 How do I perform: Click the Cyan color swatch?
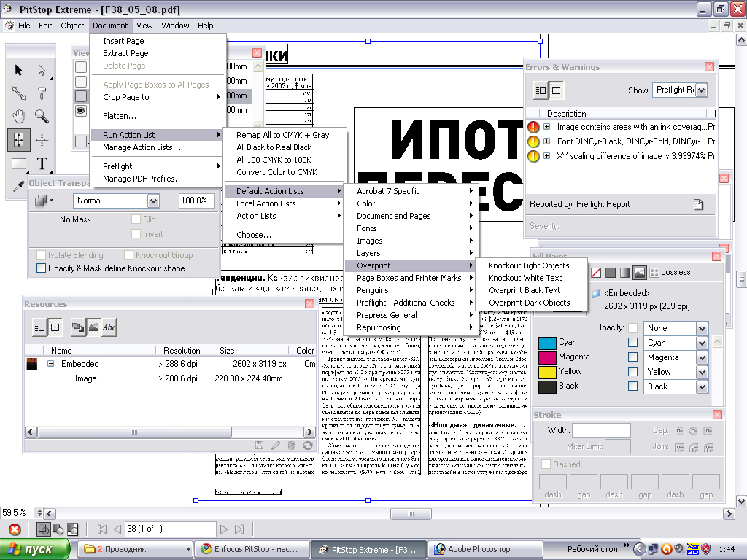click(547, 343)
